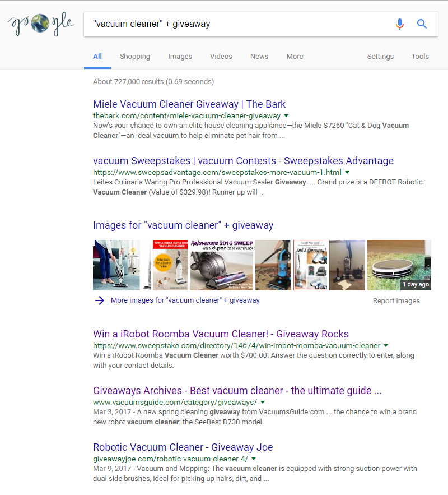Viewport: 448px width, 495px height.
Task: Click arrow icon beside More images link
Action: pos(100,300)
